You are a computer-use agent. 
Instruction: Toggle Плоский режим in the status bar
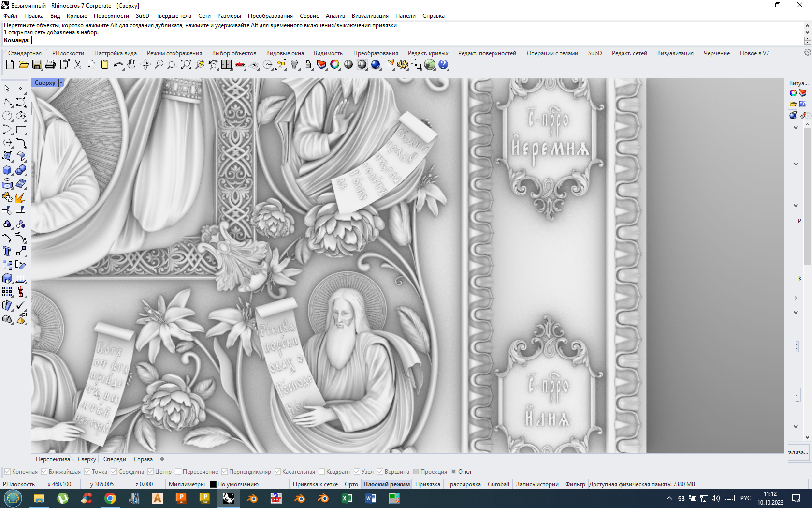tap(387, 484)
